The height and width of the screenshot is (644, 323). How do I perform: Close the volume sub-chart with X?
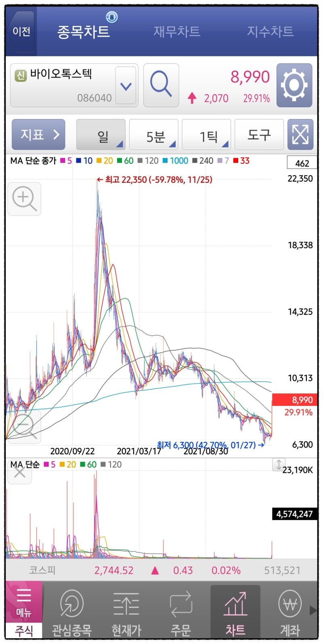[19, 472]
